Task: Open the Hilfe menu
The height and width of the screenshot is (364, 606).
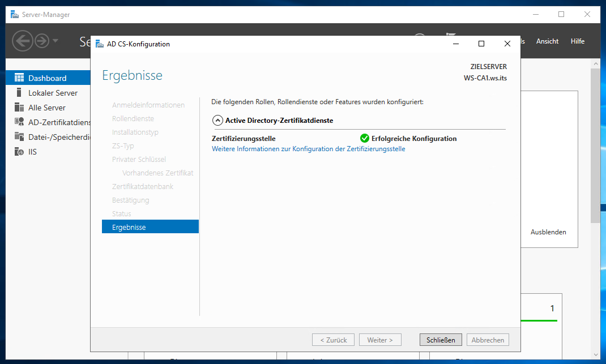Action: pyautogui.click(x=578, y=41)
